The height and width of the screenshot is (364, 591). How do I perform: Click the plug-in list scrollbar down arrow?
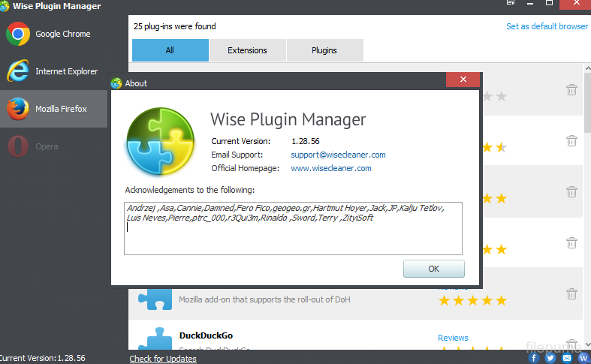pyautogui.click(x=587, y=344)
